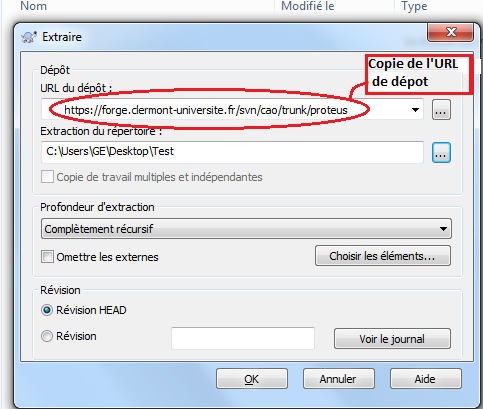Open help with the Aide button
Screen dimensions: 483x409
426,379
